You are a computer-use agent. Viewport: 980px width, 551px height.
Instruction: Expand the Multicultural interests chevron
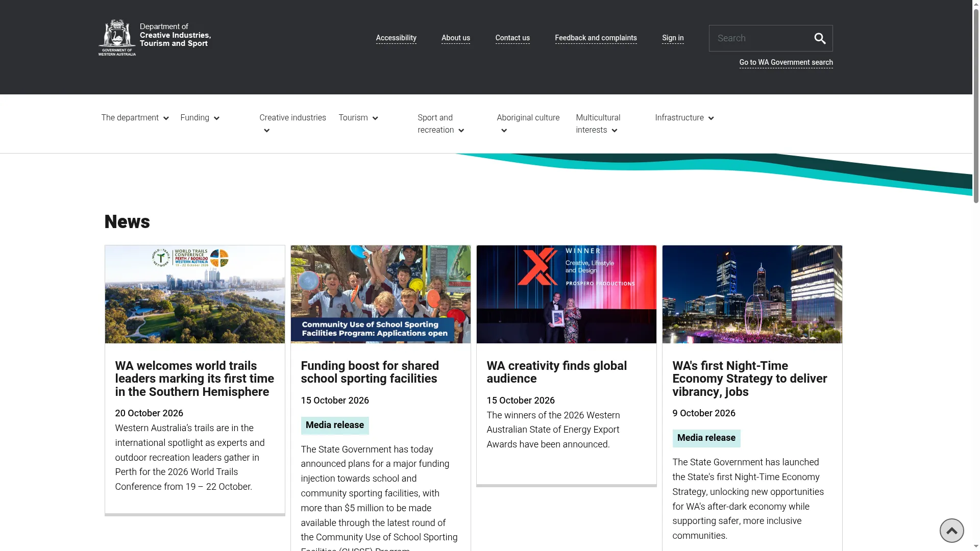pos(615,131)
